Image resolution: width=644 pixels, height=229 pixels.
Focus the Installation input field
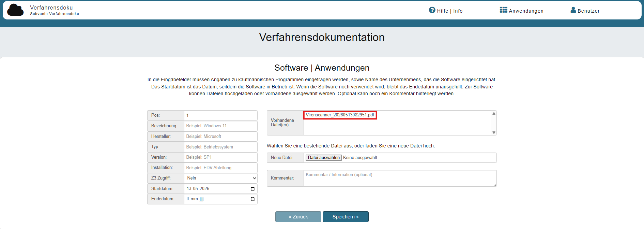pos(221,168)
